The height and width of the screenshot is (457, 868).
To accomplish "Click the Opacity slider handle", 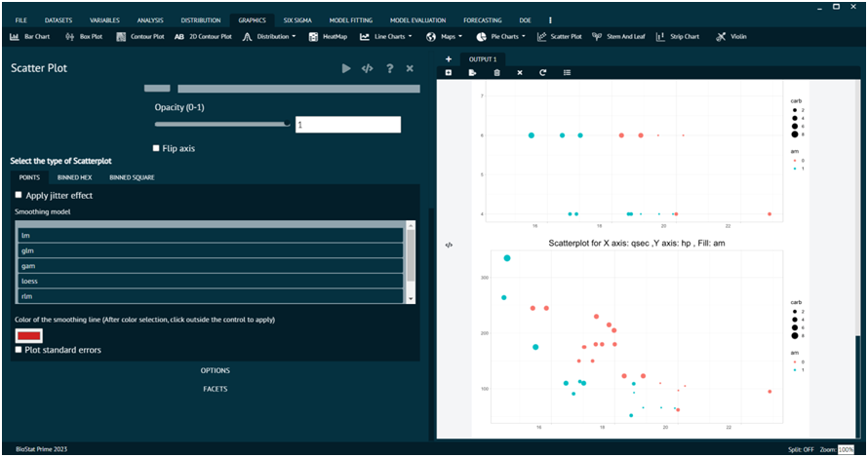I will point(287,124).
